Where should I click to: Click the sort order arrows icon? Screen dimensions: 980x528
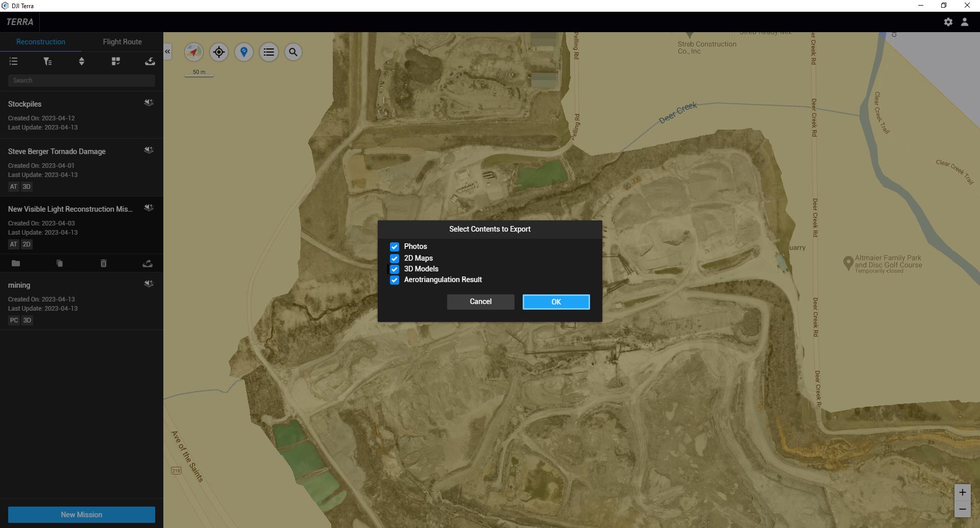81,61
